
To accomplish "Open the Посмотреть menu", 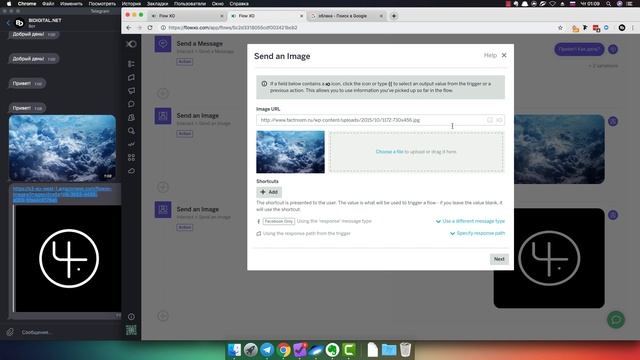I will tap(102, 4).
